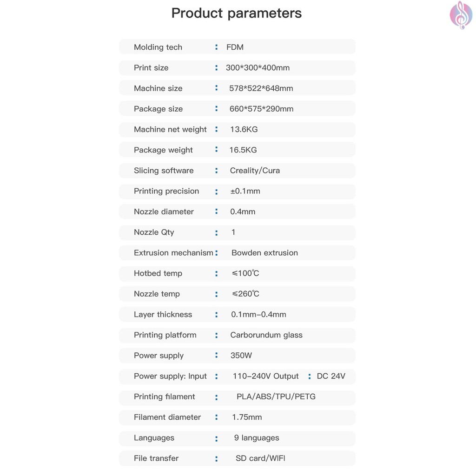The image size is (476, 476).
Task: Click the Package size 660*575*290mm value
Action: pos(261,109)
